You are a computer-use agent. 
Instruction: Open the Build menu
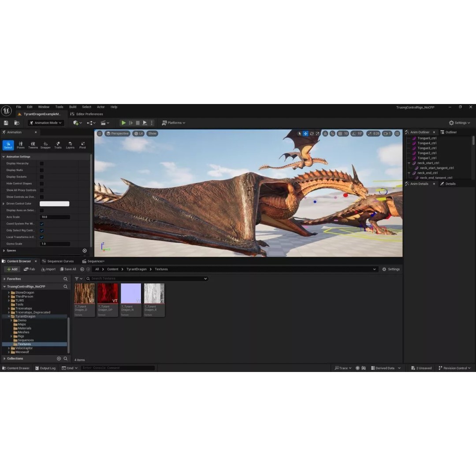click(x=73, y=107)
